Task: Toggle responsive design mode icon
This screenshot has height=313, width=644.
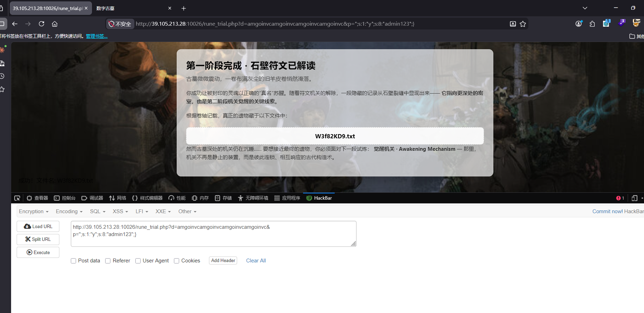Action: (634, 198)
